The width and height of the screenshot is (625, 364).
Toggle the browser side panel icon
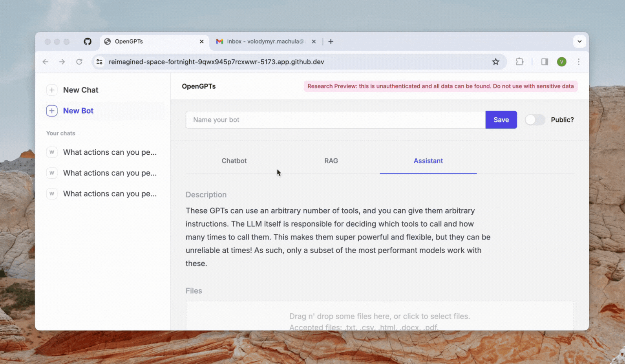tap(545, 62)
